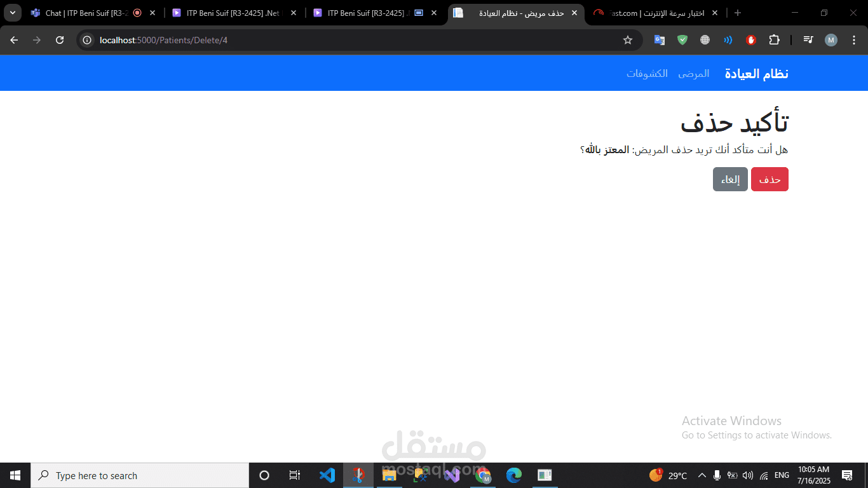Click the red حذف delete button
Screen dimensions: 868x488
coord(770,179)
